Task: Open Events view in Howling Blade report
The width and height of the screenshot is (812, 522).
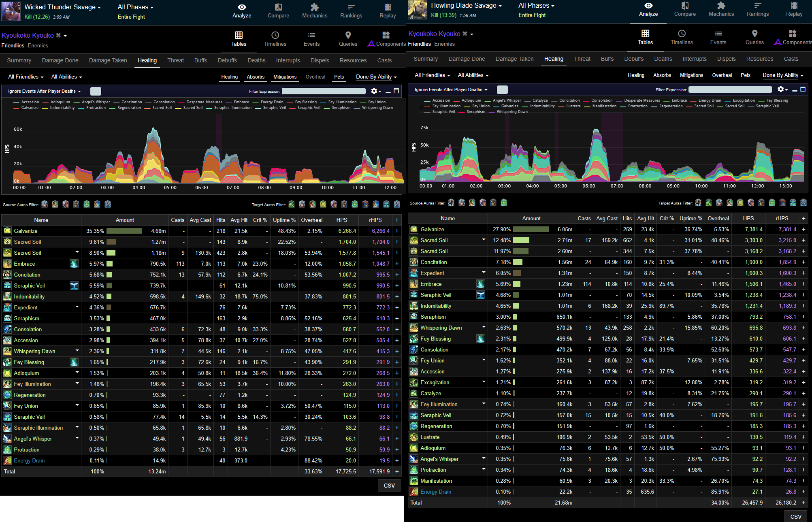Action: click(718, 37)
